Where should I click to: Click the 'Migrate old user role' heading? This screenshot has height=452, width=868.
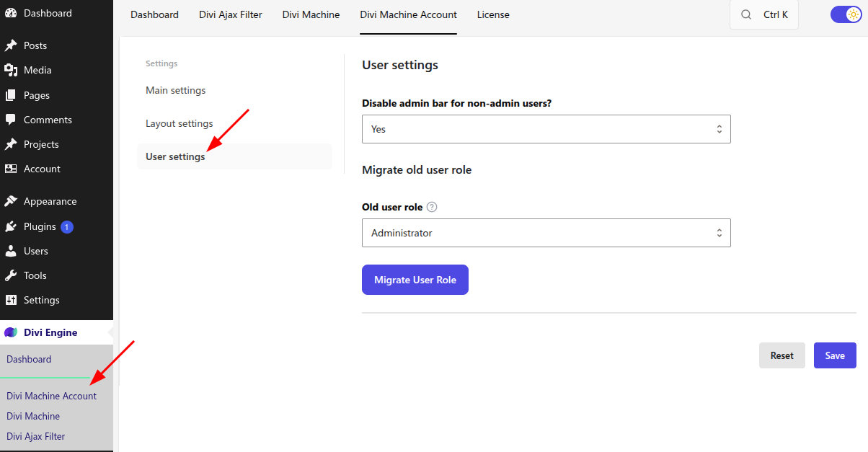(x=417, y=170)
